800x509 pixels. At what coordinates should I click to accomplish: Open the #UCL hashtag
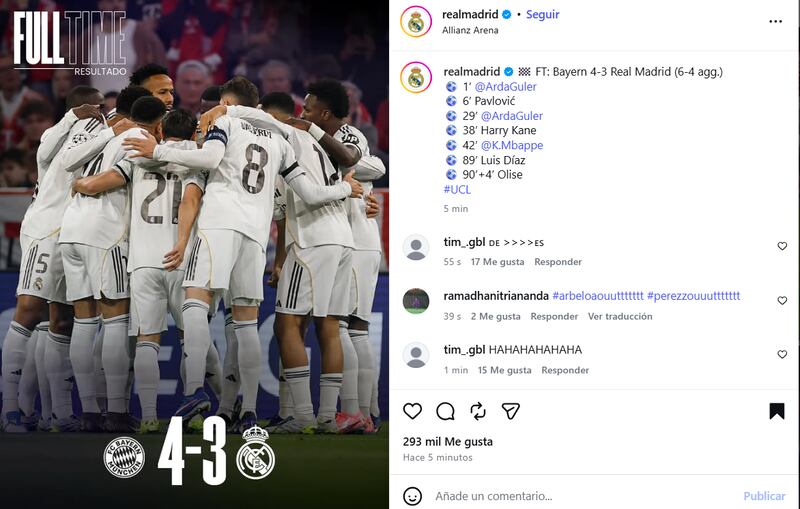click(x=457, y=189)
